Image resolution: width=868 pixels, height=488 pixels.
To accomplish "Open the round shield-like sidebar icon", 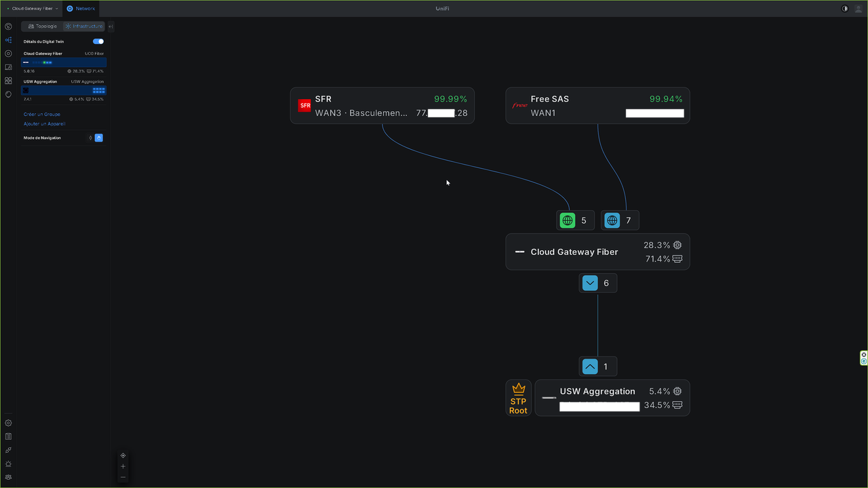I will 8,94.
